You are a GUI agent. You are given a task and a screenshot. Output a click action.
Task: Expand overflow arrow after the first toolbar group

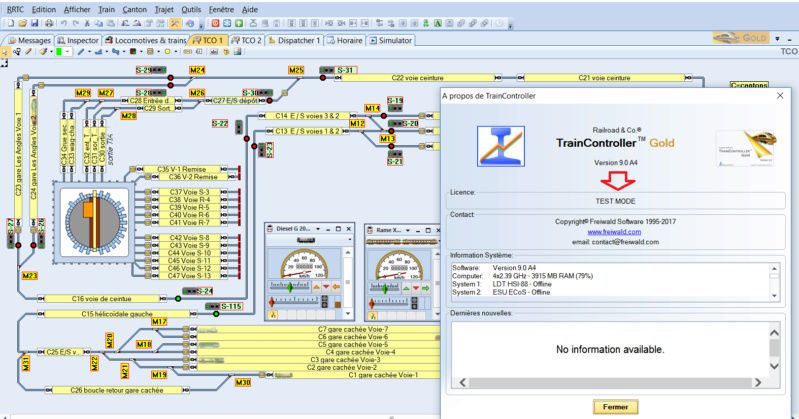coord(201,24)
